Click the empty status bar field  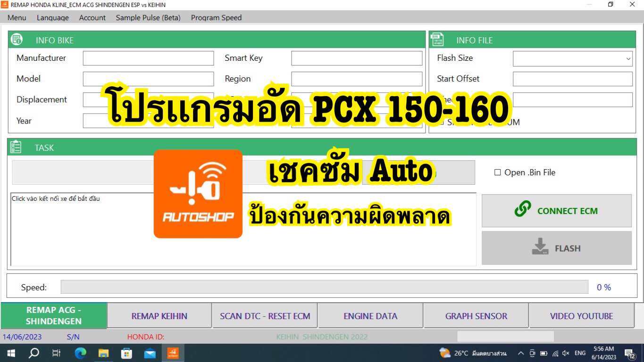(x=505, y=337)
